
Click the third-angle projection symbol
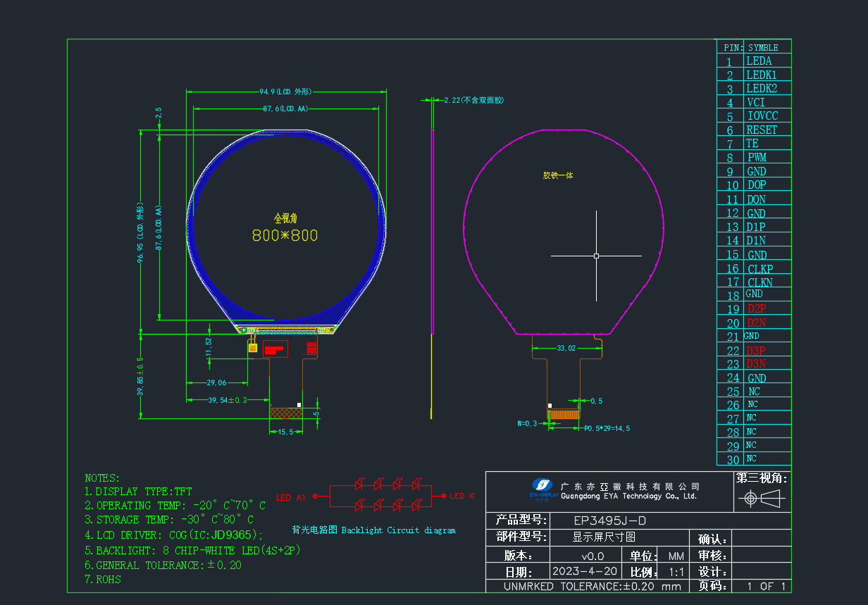pos(763,499)
